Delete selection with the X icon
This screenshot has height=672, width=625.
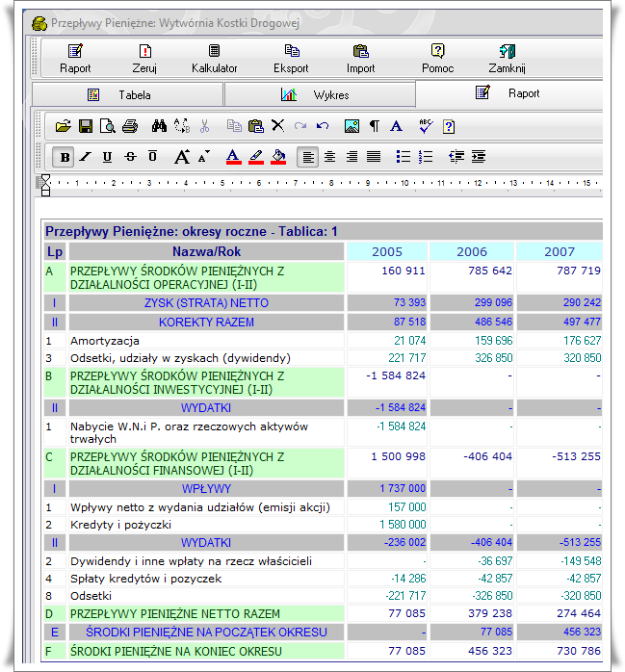pos(277,126)
